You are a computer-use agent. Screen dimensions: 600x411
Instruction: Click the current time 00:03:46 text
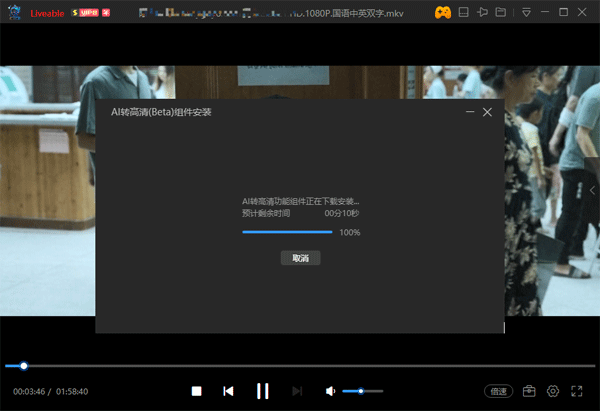click(29, 391)
